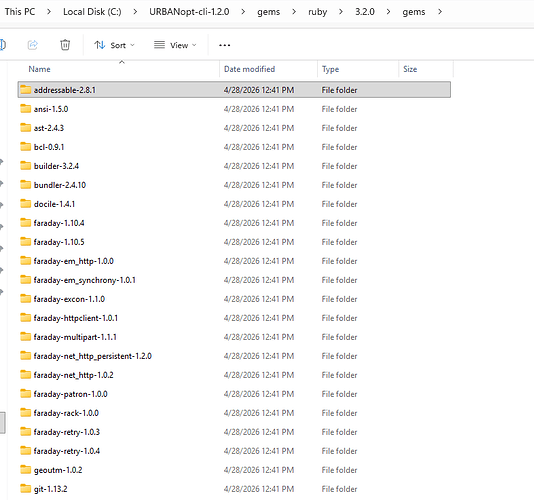
Task: Click the geoutm-1.0.2 folder icon
Action: pos(26,470)
